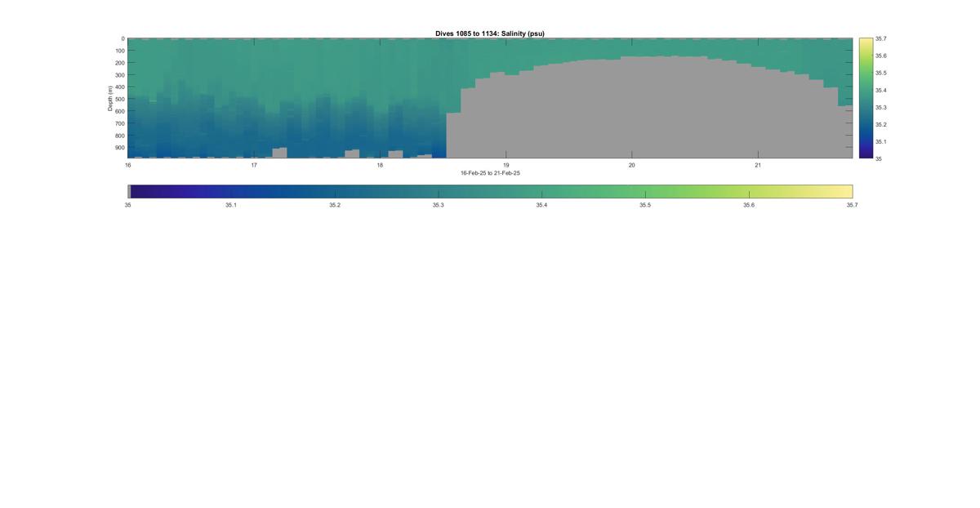Click the "35" tick of the horizontal colorbar
The width and height of the screenshot is (980, 508).
coord(128,205)
